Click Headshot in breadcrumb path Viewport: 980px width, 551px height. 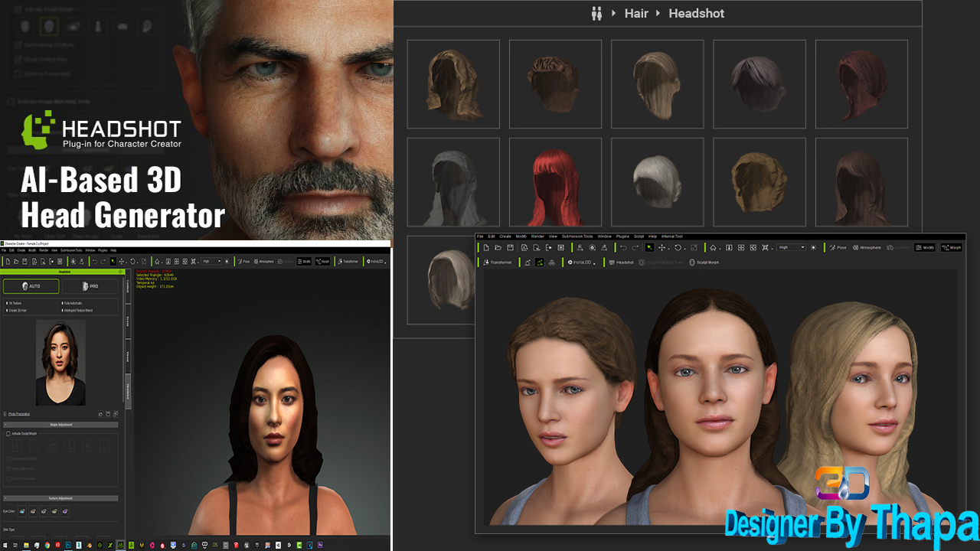(696, 13)
